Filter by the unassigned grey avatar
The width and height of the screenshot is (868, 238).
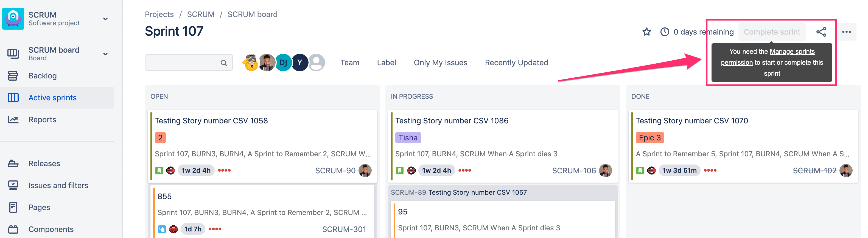pos(317,62)
